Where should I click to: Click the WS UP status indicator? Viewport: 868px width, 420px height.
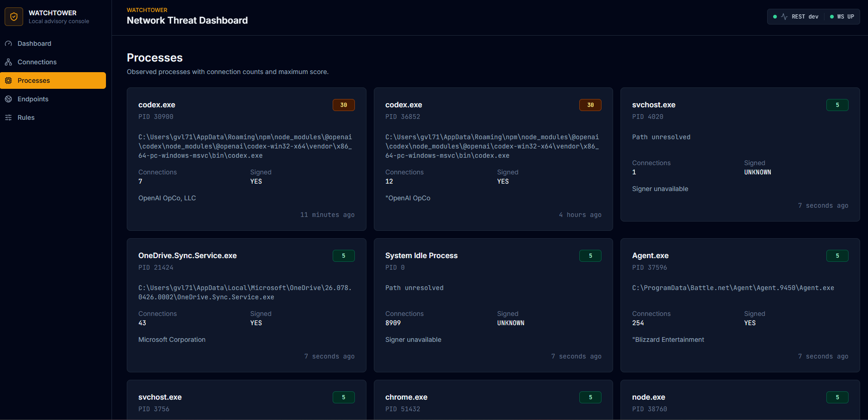842,17
